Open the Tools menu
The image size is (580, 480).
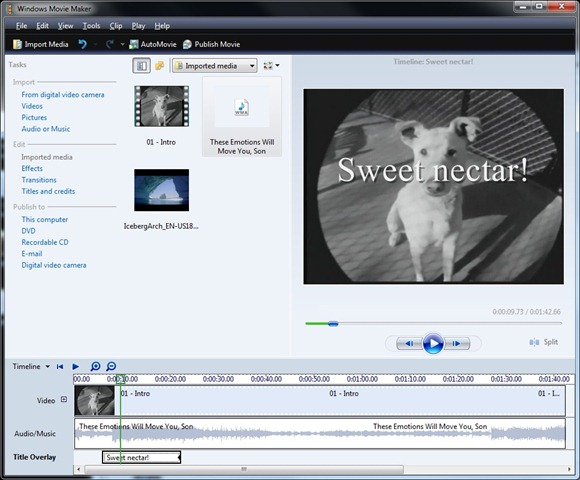pyautogui.click(x=91, y=26)
